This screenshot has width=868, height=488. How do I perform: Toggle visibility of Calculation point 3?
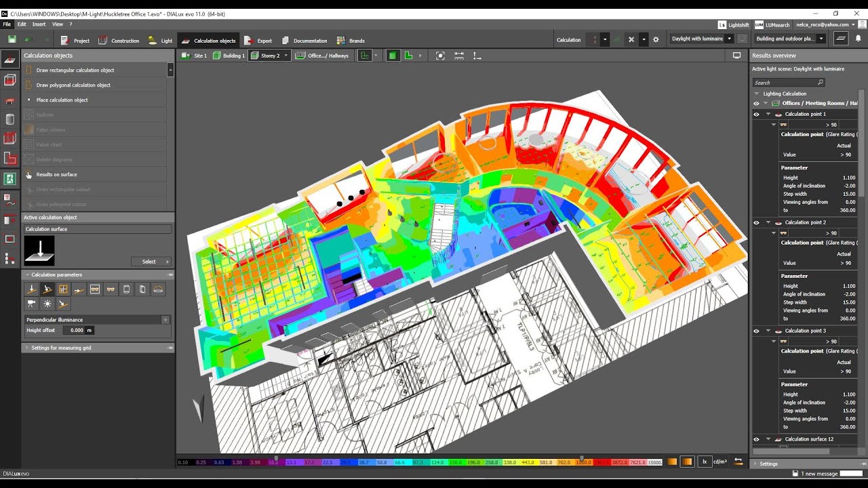(x=756, y=331)
